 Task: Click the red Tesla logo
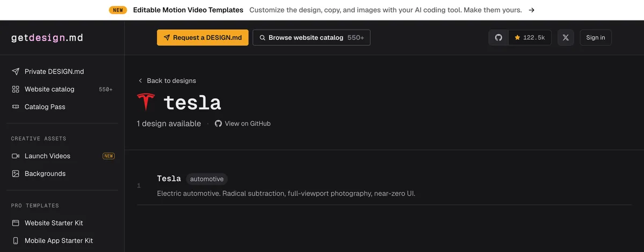[x=146, y=102]
